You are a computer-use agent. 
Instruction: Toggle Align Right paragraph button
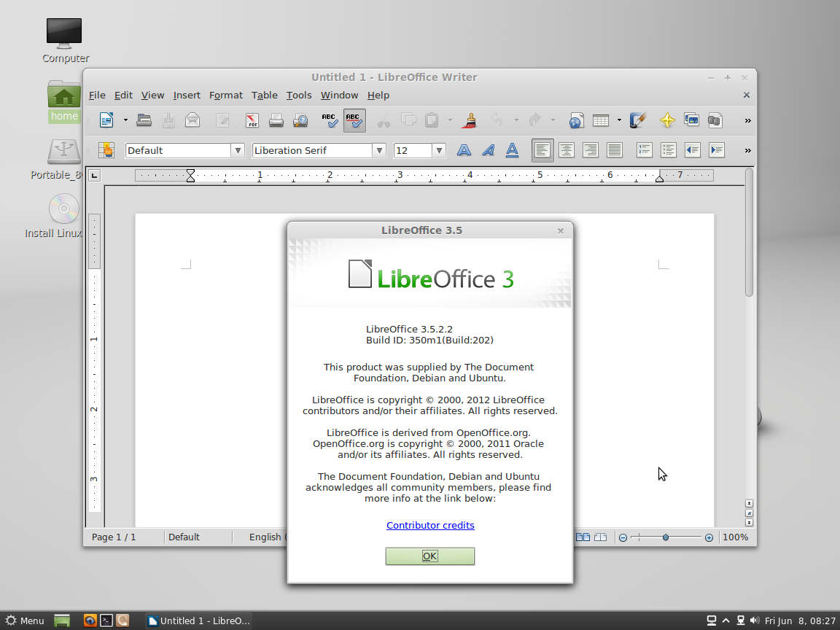click(x=591, y=150)
